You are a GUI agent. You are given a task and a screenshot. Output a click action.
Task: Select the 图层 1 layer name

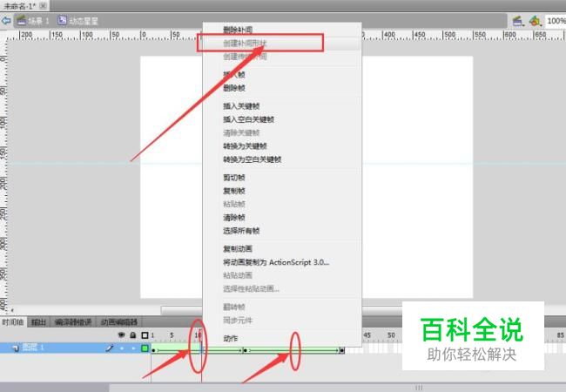[33, 348]
